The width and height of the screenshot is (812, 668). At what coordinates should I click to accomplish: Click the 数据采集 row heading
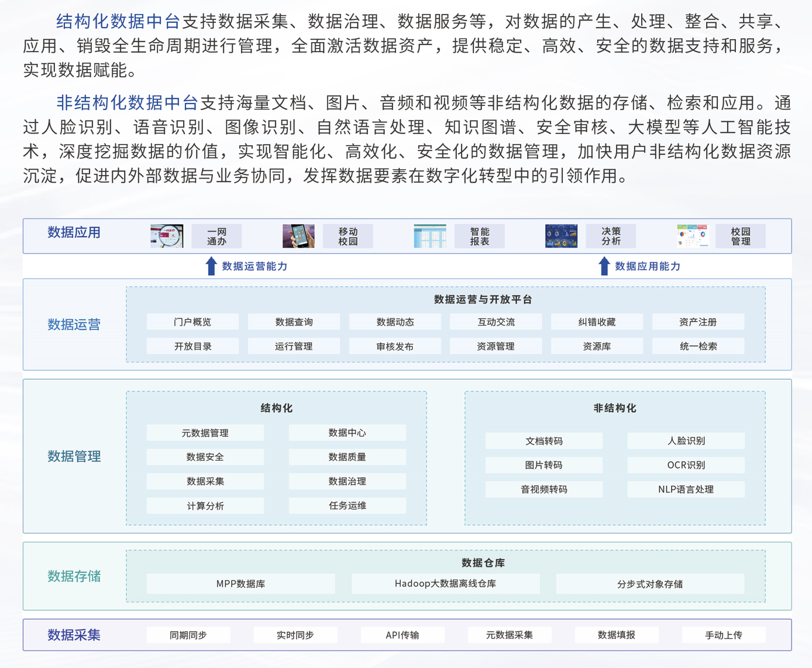pos(74,635)
